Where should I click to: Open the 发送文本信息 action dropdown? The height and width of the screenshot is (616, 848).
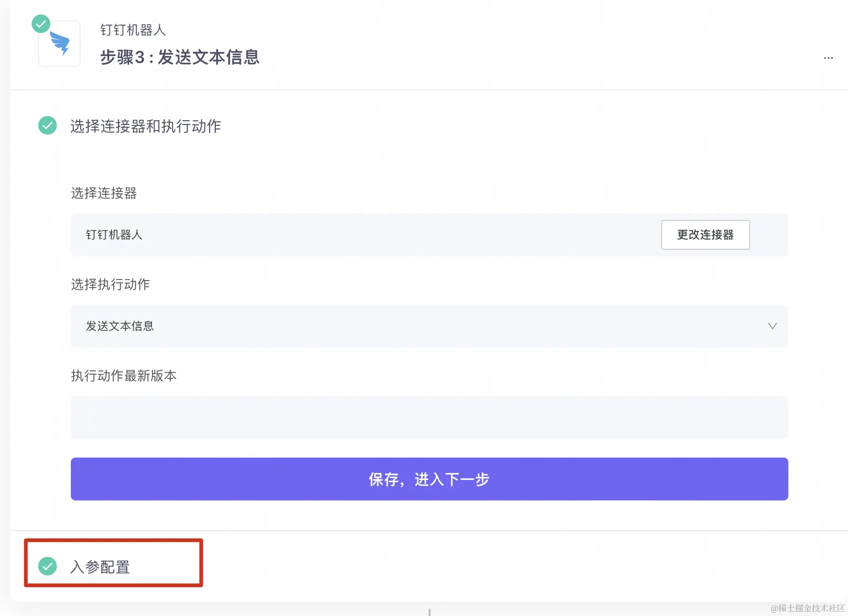click(429, 326)
